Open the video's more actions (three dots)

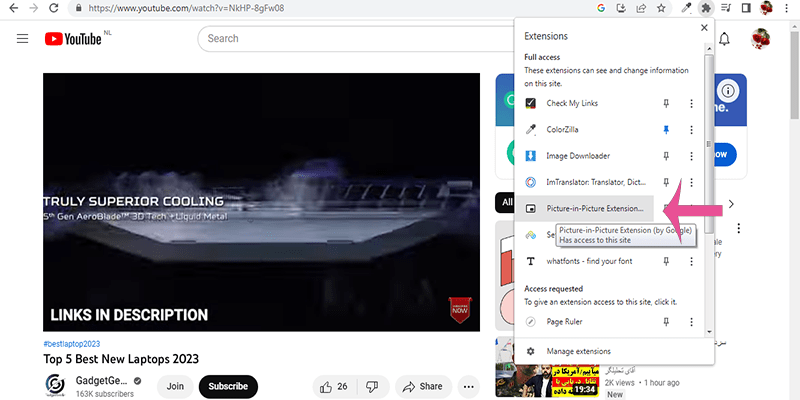pyautogui.click(x=467, y=386)
